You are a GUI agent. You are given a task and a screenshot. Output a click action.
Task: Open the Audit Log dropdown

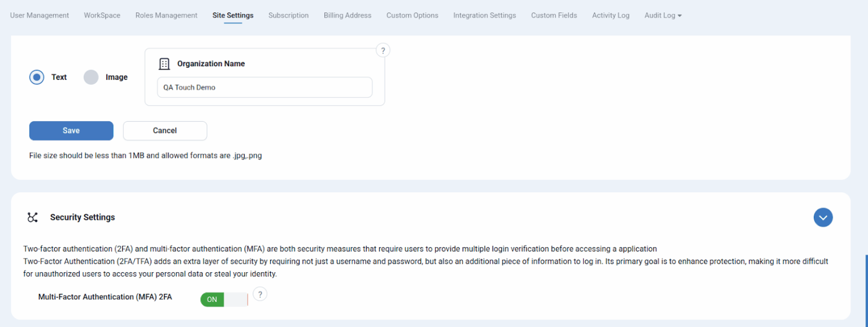(662, 15)
